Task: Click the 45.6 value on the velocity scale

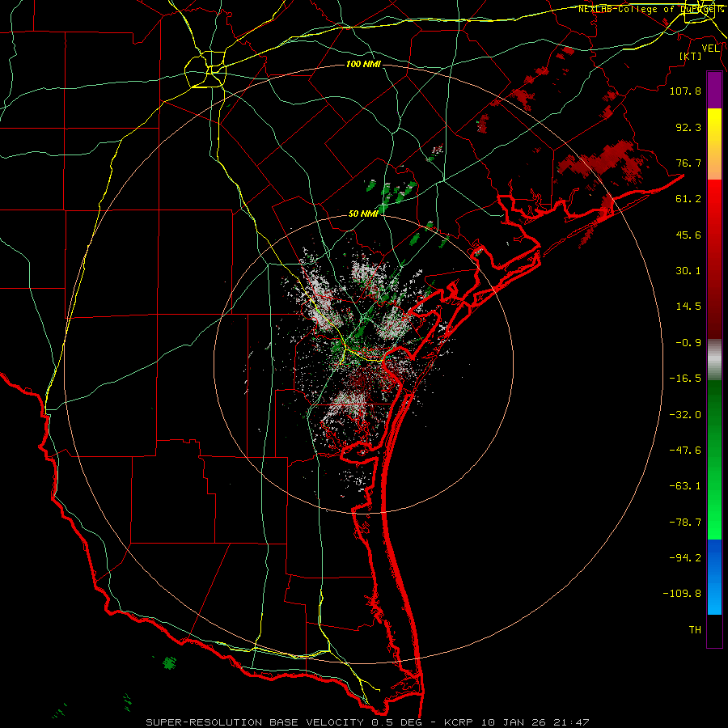Action: (x=688, y=235)
